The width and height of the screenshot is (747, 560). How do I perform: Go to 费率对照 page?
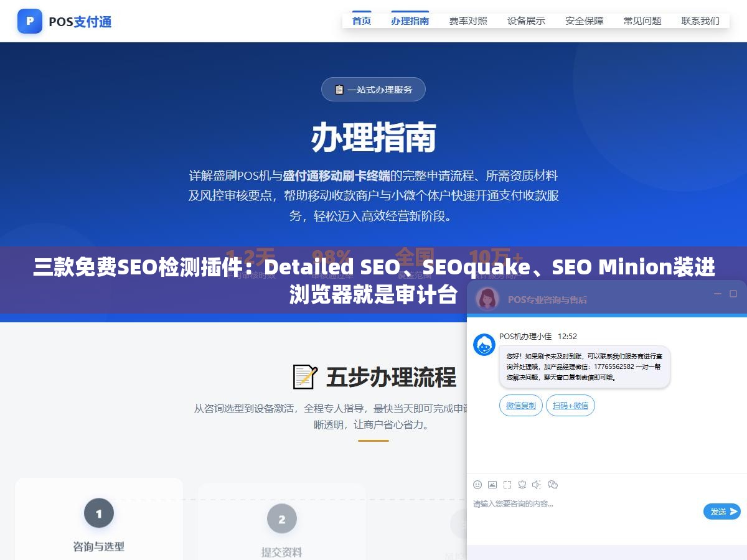click(x=468, y=21)
